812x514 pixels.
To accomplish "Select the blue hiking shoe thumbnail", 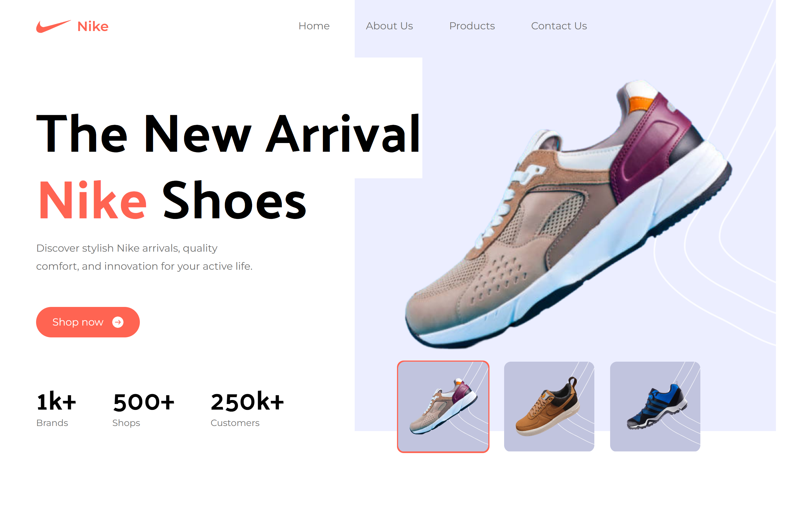I will (655, 407).
